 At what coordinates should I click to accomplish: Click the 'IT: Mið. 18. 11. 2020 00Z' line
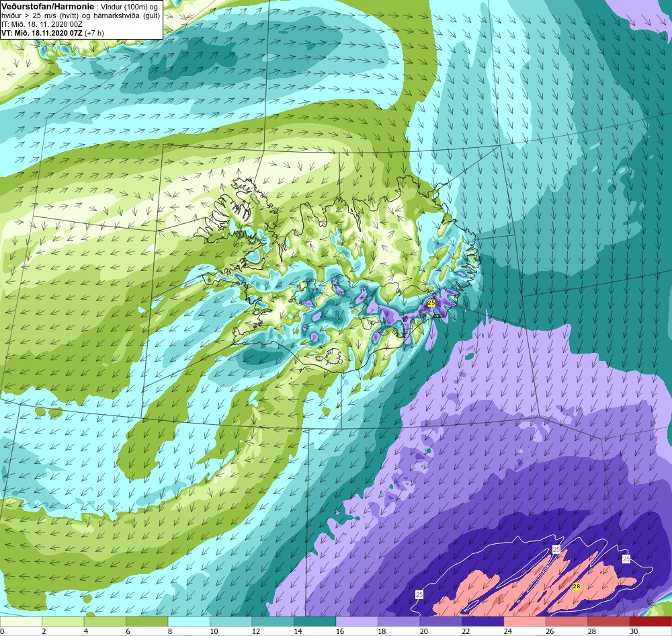[x=42, y=24]
